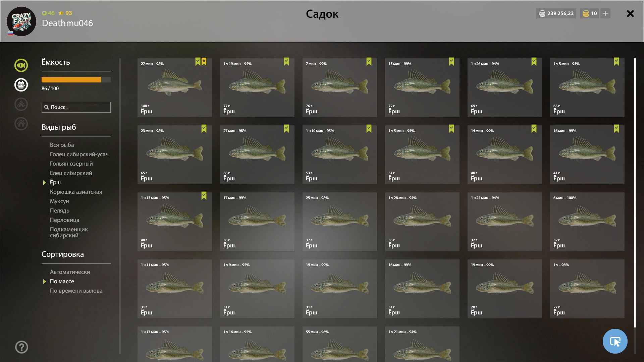This screenshot has height=362, width=644.
Task: Open the camp tent sidebar icon
Action: point(21,104)
